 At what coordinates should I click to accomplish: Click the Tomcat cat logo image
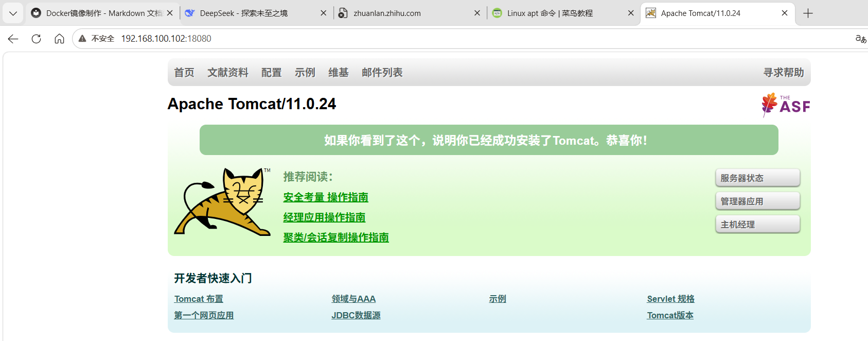222,201
